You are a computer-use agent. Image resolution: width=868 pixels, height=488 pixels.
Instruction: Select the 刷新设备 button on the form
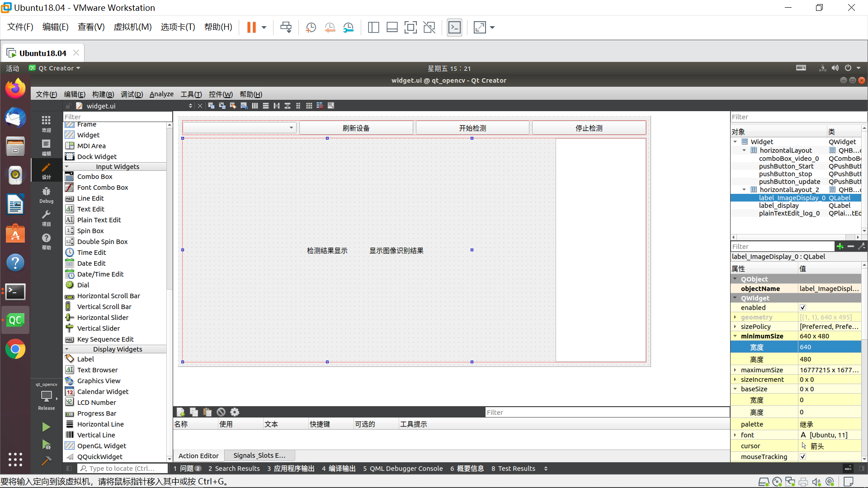pos(356,127)
